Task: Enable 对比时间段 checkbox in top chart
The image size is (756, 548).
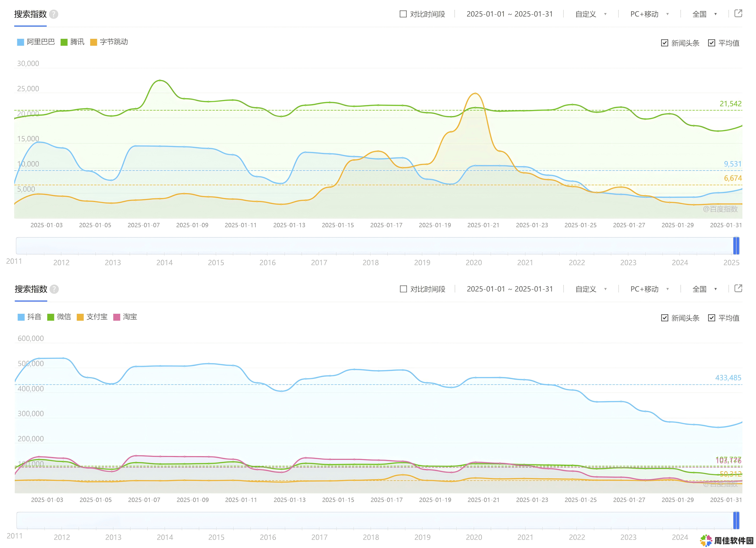Action: click(x=403, y=14)
